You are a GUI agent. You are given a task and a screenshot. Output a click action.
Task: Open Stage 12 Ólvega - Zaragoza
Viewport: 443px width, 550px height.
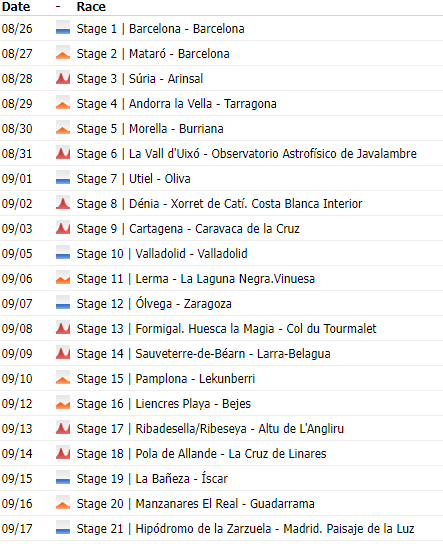[x=154, y=303]
